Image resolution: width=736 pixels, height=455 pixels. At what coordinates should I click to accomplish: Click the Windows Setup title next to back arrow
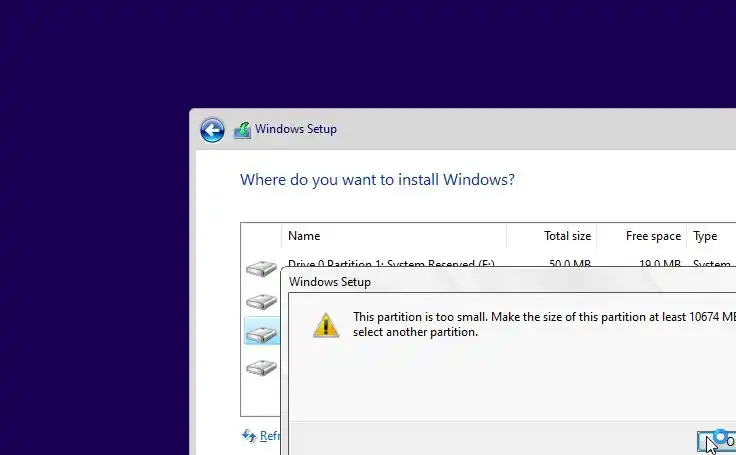(x=296, y=129)
